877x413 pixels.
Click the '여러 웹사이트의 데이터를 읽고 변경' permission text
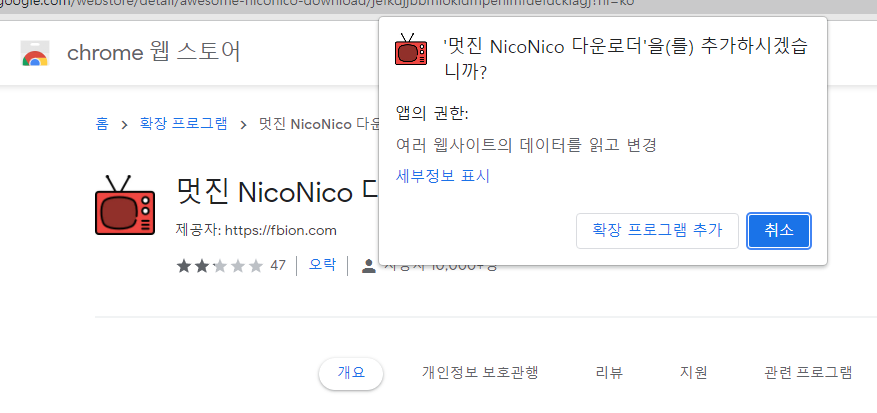(526, 146)
